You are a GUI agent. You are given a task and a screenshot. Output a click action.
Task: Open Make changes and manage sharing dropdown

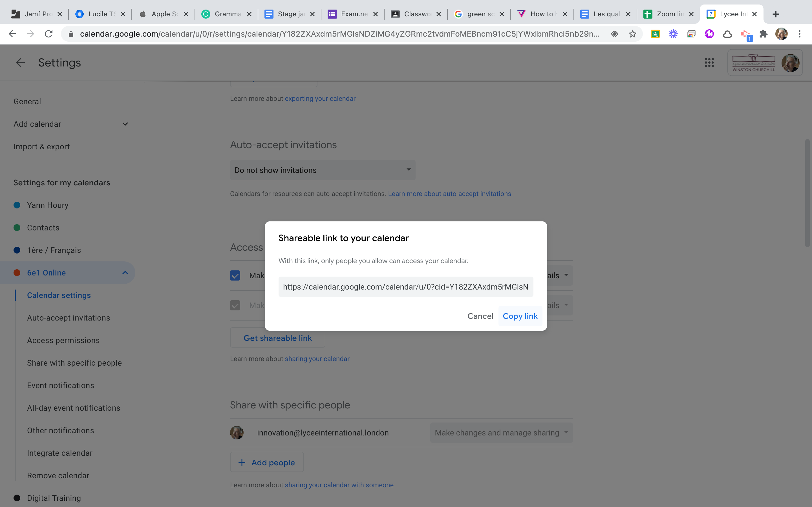pos(501,433)
